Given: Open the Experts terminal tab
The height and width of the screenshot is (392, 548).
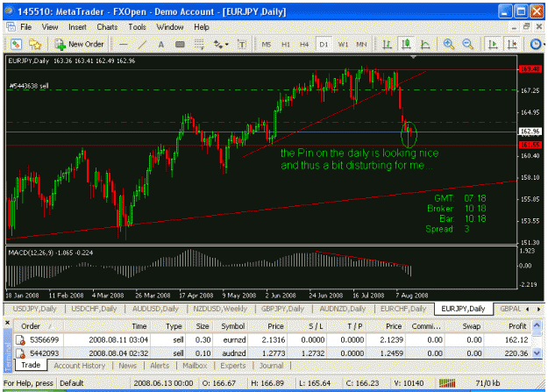Looking at the screenshot, I should 233,366.
